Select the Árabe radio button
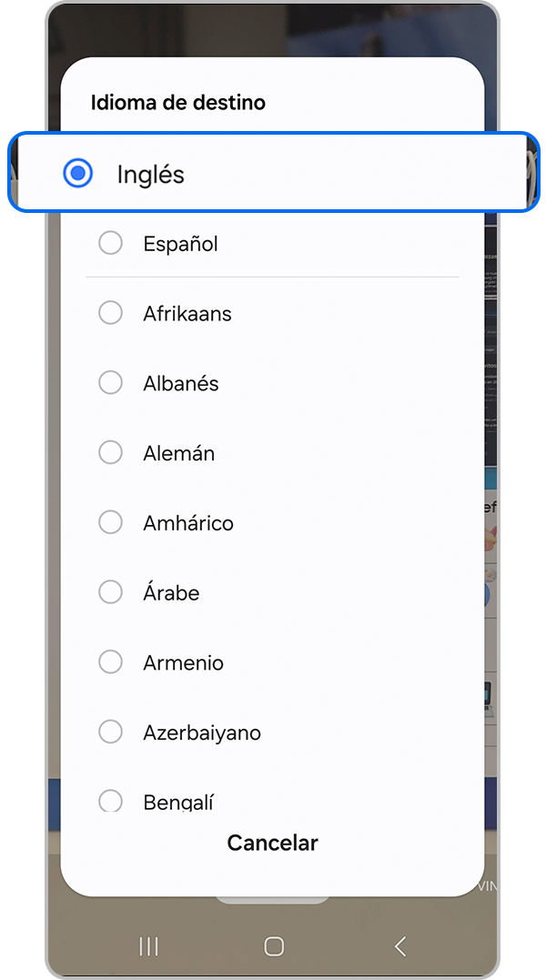 [110, 592]
